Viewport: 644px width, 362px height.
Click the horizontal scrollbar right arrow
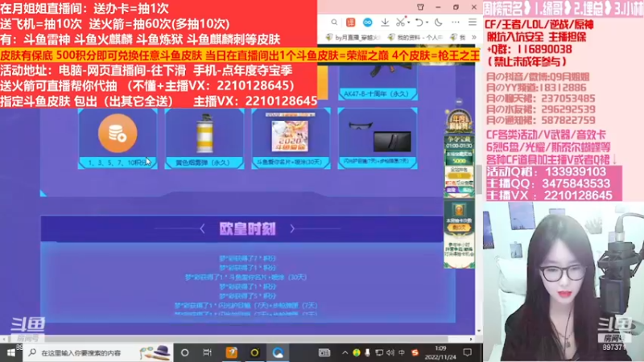[x=471, y=339]
